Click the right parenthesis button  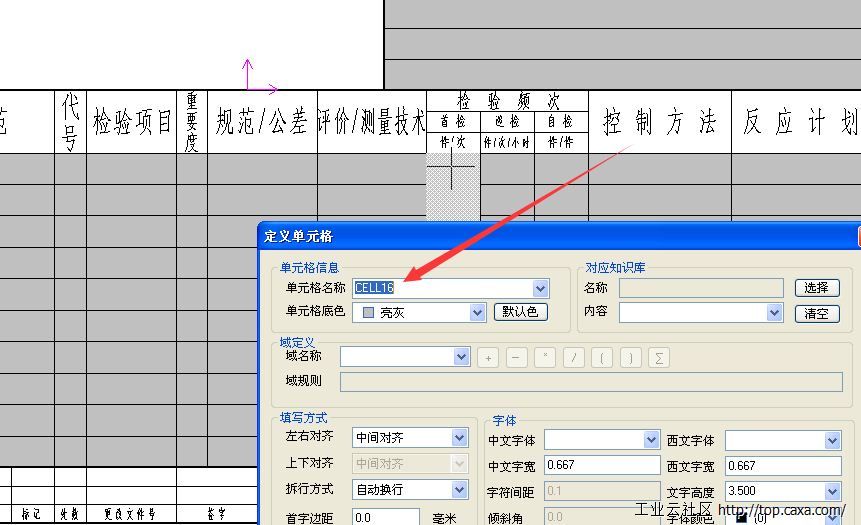630,358
